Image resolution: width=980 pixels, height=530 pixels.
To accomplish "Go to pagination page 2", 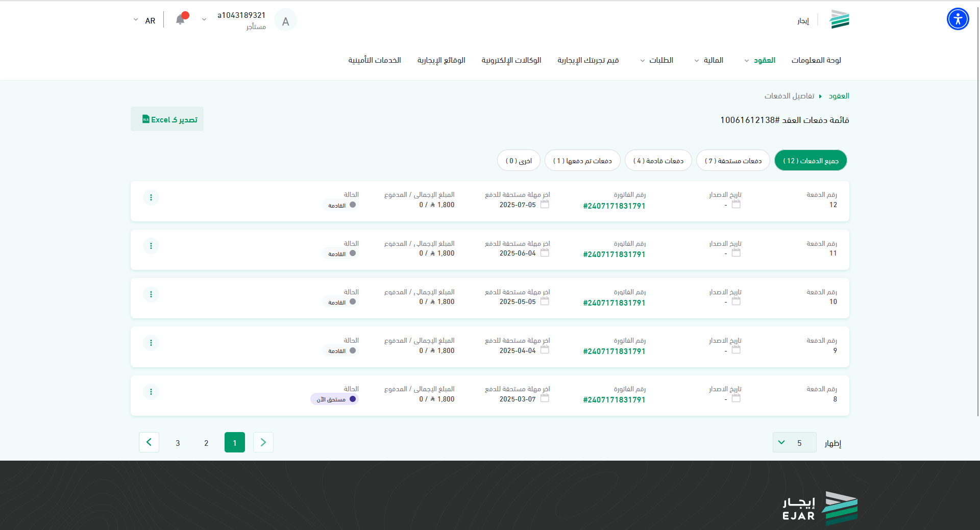I will pyautogui.click(x=206, y=443).
